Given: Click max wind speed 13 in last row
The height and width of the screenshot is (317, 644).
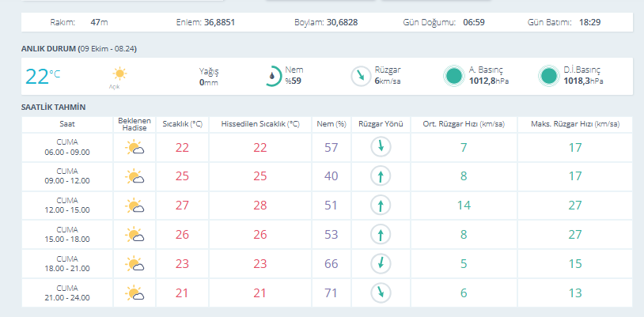Looking at the screenshot, I should click(575, 293).
